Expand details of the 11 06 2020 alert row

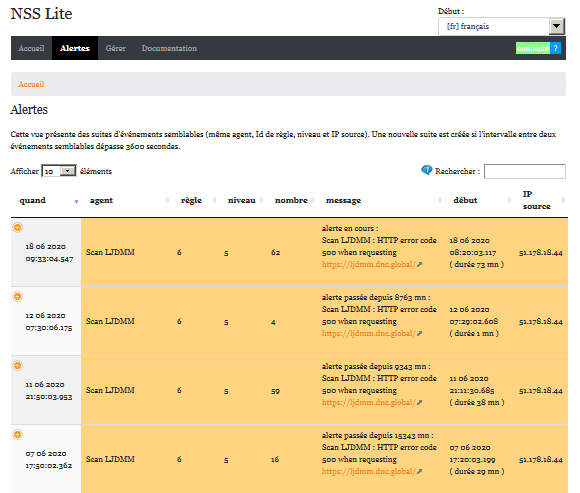tap(17, 366)
